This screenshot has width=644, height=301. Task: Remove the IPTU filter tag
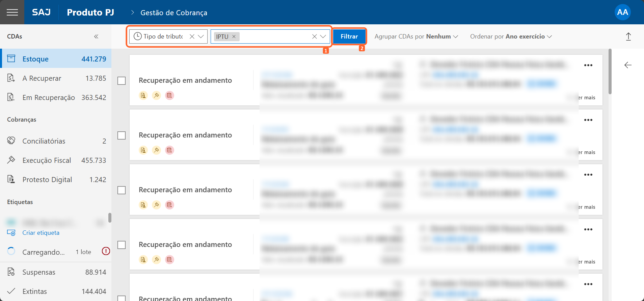click(234, 36)
